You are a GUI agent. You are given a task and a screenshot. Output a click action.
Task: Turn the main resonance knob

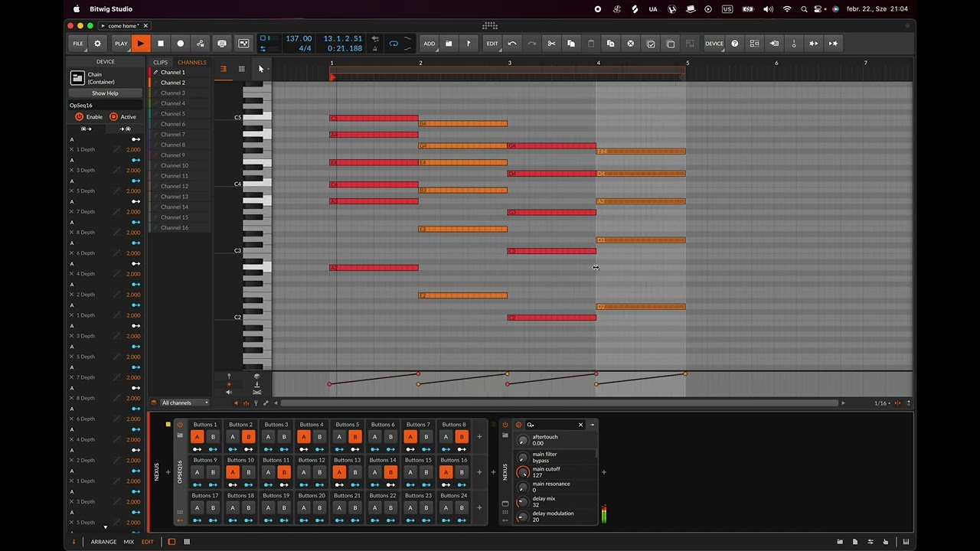click(x=523, y=487)
